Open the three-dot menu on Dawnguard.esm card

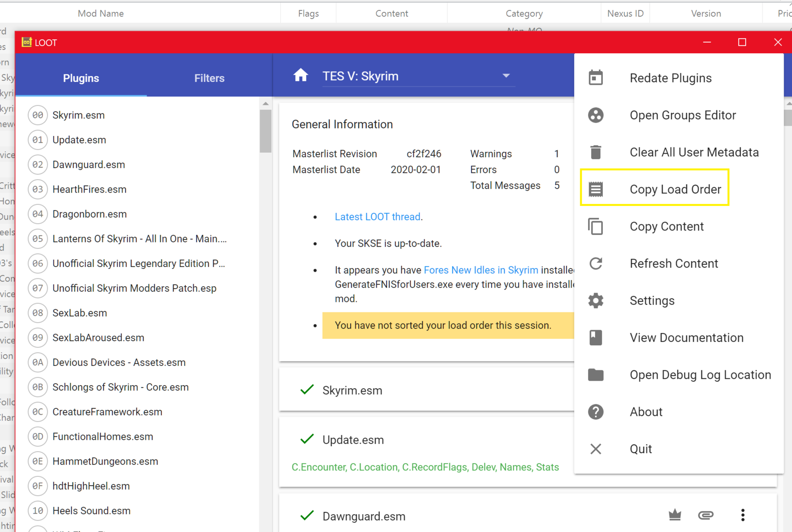pyautogui.click(x=743, y=515)
